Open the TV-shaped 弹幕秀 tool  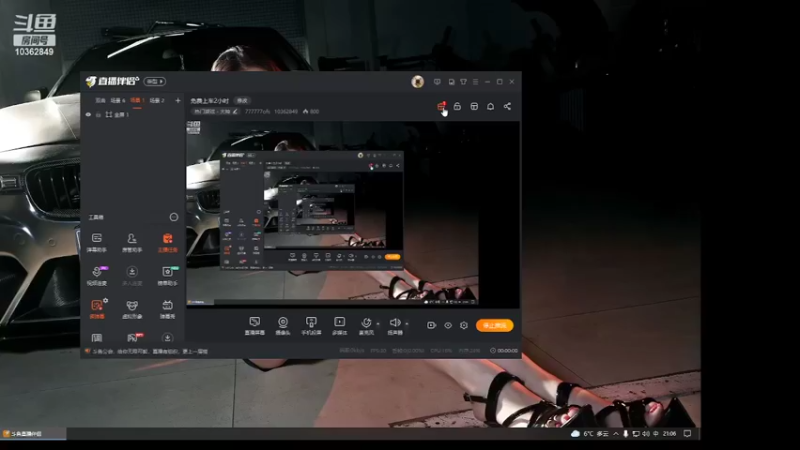tap(167, 309)
